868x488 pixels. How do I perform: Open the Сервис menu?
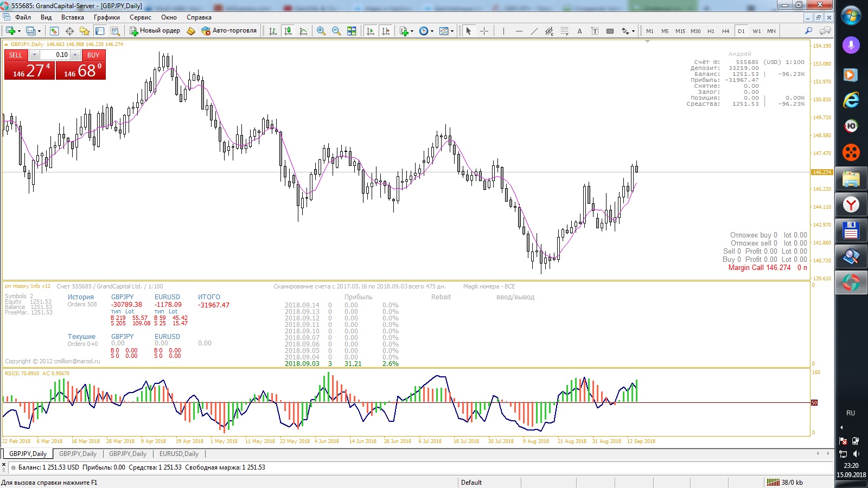[x=140, y=17]
